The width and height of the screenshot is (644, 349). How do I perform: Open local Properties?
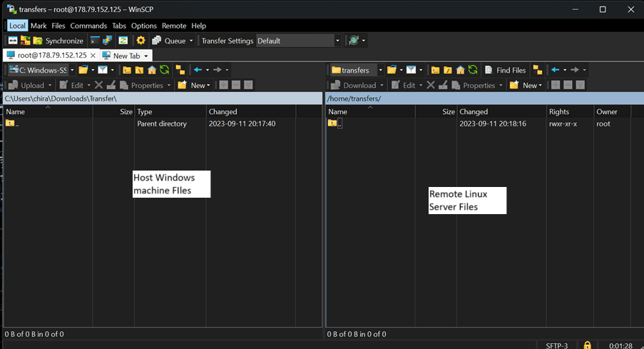pyautogui.click(x=142, y=85)
